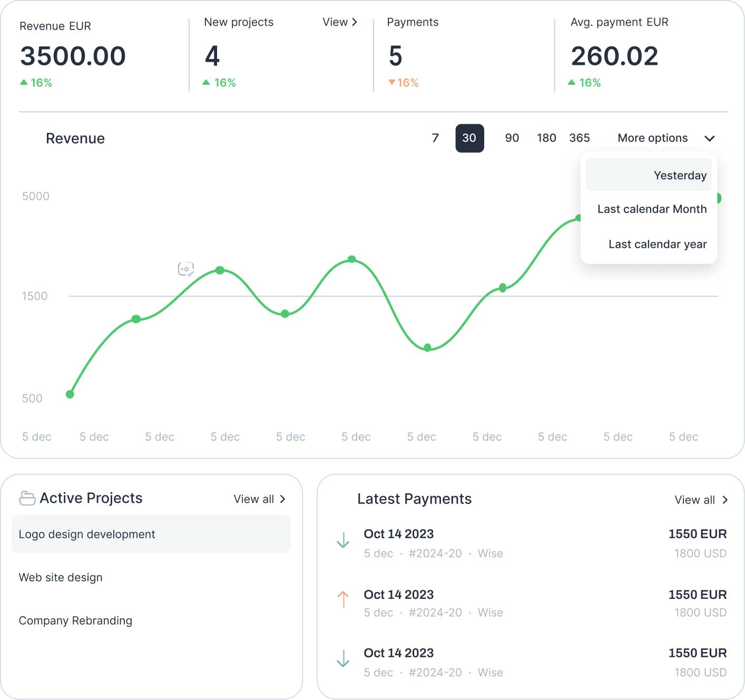The height and width of the screenshot is (700, 745).
Task: Select the Company Rebranding project
Action: coord(75,621)
